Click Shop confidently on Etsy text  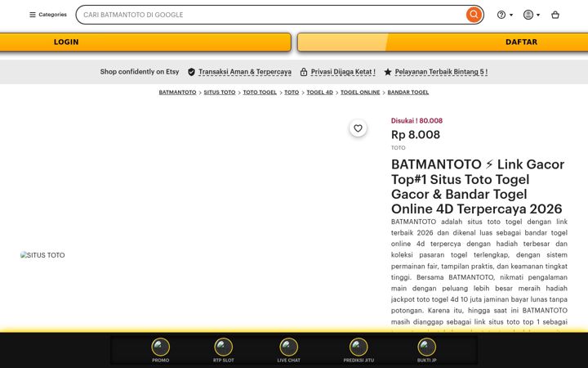pos(140,72)
